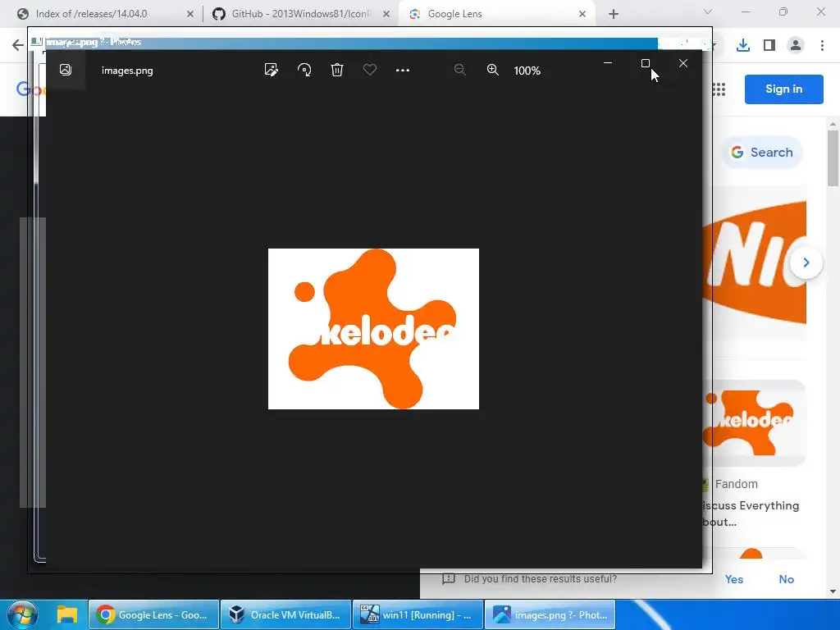Click the zoom in magnifier in Photos
The image size is (840, 630).
pos(493,70)
